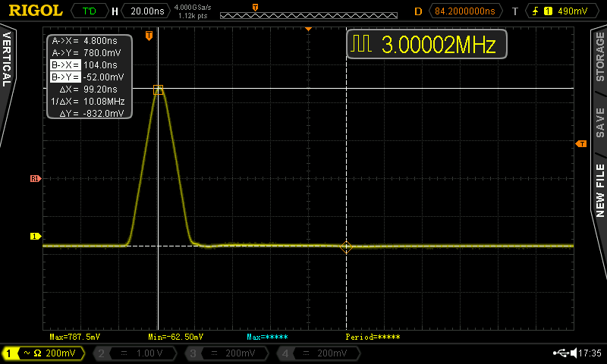Click the Min=-62.50mV measurement readout

pos(177,337)
